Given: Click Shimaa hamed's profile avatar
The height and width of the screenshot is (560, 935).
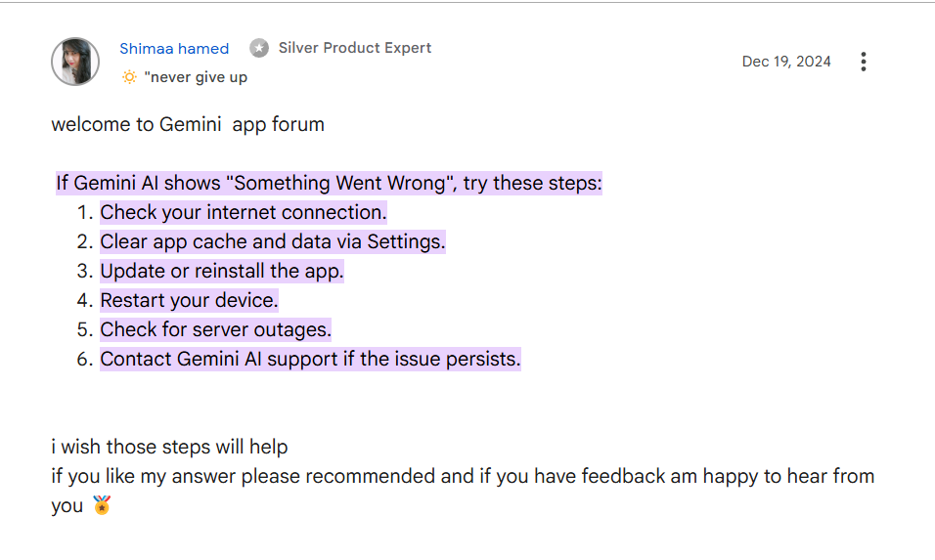Looking at the screenshot, I should (x=75, y=62).
